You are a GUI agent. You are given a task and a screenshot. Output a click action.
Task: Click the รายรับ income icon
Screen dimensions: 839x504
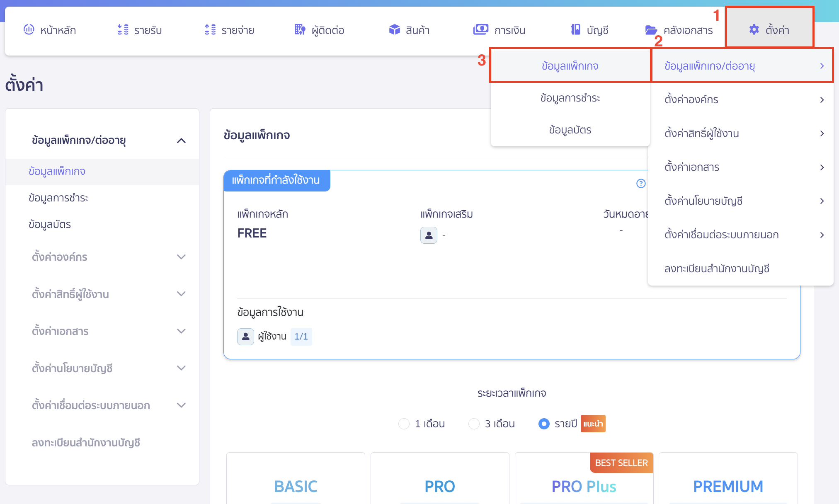[x=123, y=29]
